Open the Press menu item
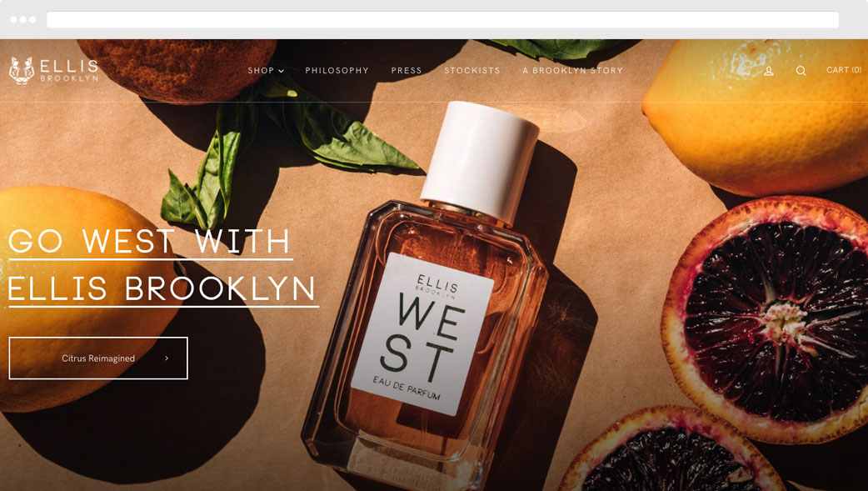The width and height of the screenshot is (868, 491). point(407,70)
